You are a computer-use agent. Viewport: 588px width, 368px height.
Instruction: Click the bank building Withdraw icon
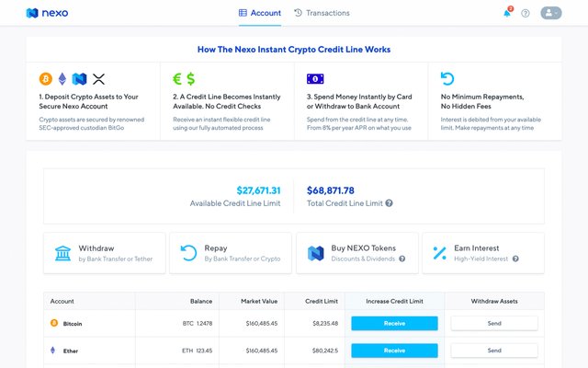click(62, 253)
